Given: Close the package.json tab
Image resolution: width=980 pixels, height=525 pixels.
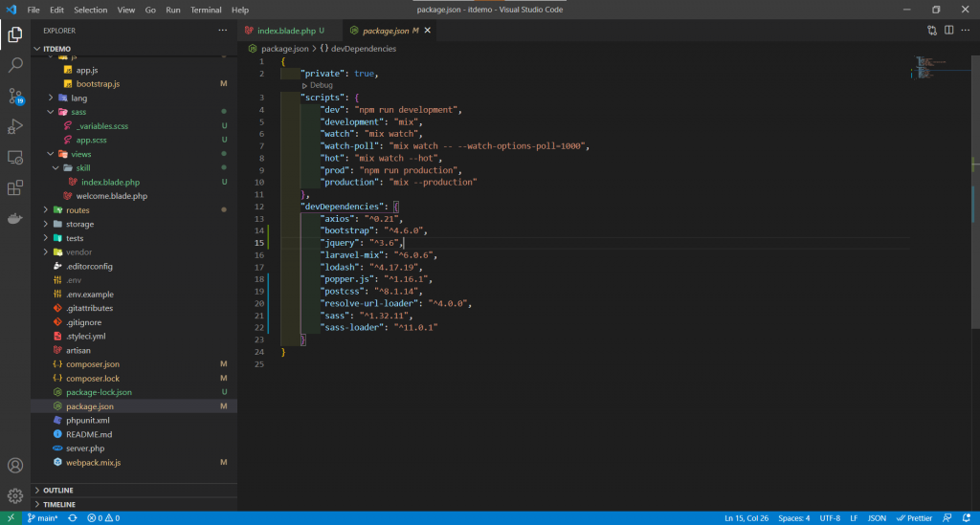Looking at the screenshot, I should click(428, 31).
